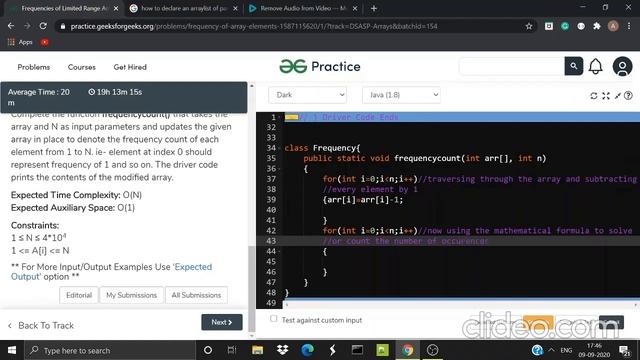Click the code editor horizontal scrollbar
The width and height of the screenshot is (640, 360).
pos(461,304)
